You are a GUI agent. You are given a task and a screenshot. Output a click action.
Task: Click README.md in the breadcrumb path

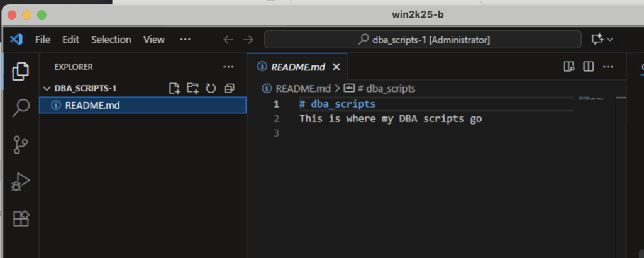(303, 89)
